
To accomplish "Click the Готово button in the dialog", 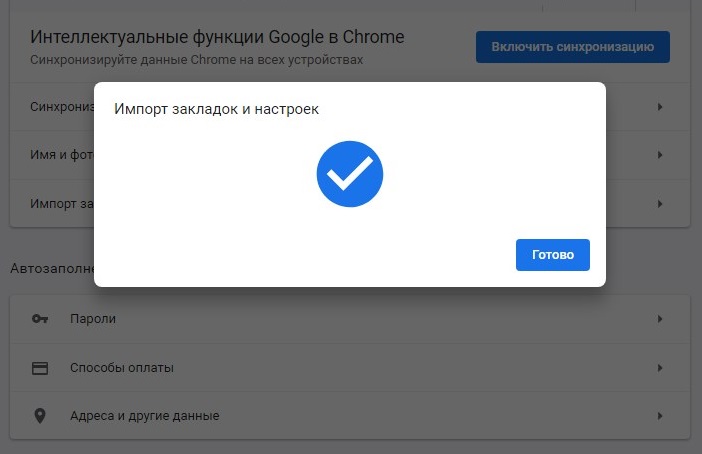I will coord(552,254).
